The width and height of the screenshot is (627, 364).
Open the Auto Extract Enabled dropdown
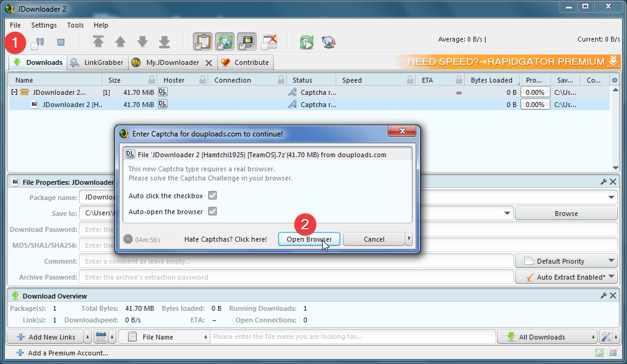click(566, 277)
